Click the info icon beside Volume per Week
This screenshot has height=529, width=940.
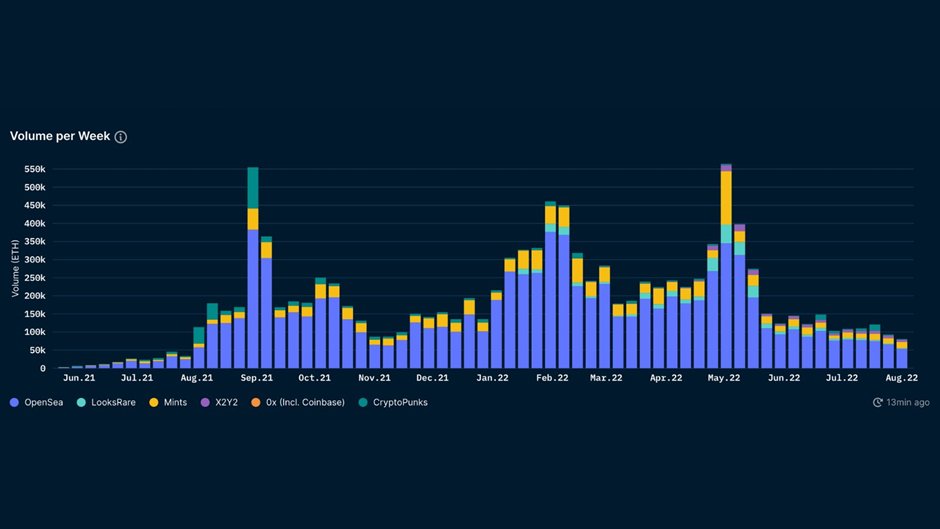click(x=120, y=137)
